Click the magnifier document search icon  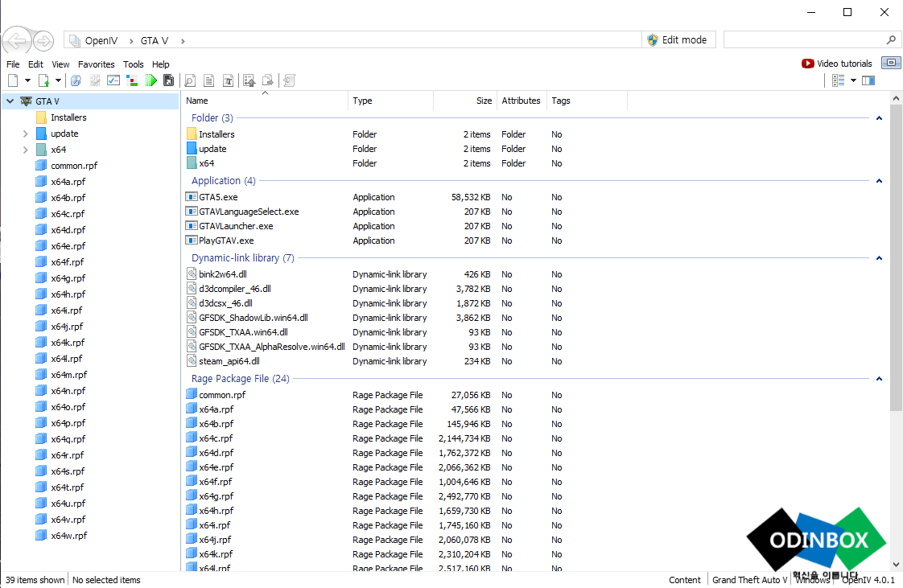click(x=189, y=80)
